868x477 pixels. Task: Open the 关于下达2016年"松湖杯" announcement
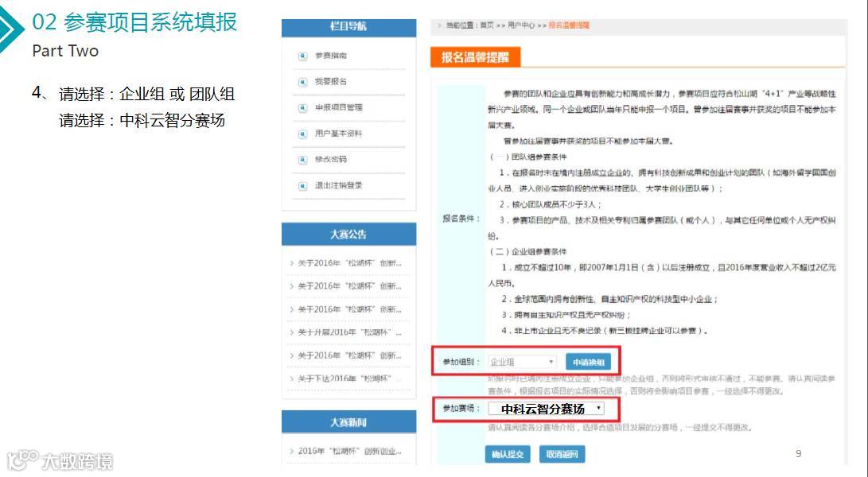click(349, 379)
